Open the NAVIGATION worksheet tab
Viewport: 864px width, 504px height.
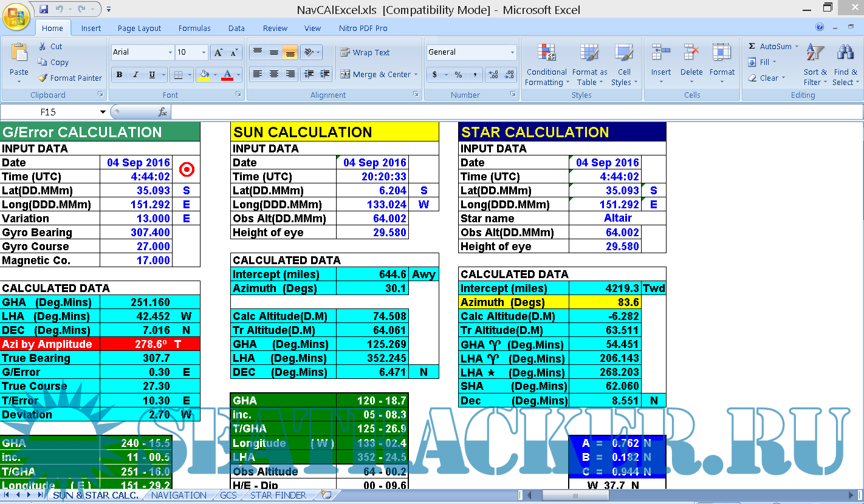(x=179, y=495)
